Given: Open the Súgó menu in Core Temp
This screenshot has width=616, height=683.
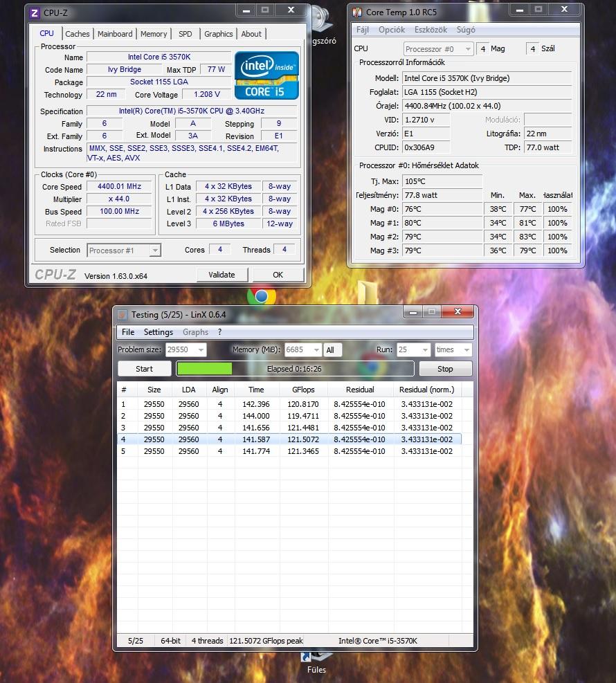Looking at the screenshot, I should (x=466, y=30).
